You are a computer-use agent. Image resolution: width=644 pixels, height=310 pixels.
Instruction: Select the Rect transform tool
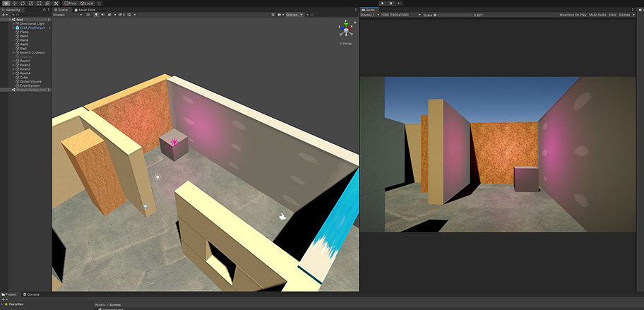39,4
